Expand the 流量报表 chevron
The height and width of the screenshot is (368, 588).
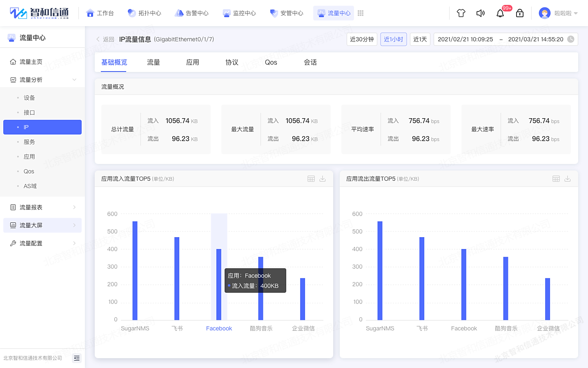click(74, 207)
